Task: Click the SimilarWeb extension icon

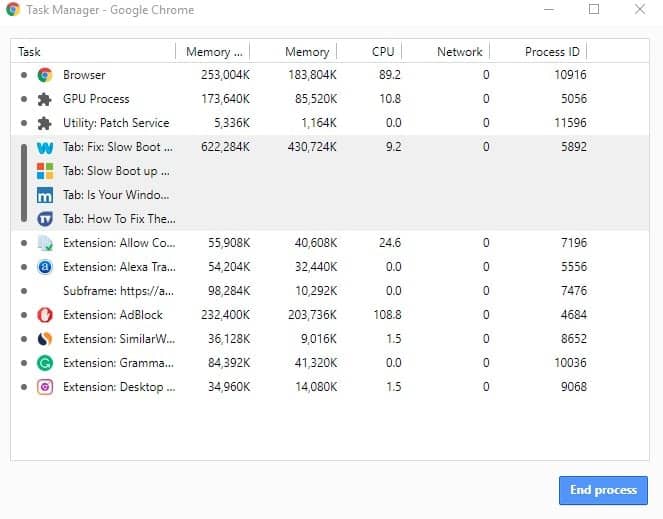Action: coord(45,339)
